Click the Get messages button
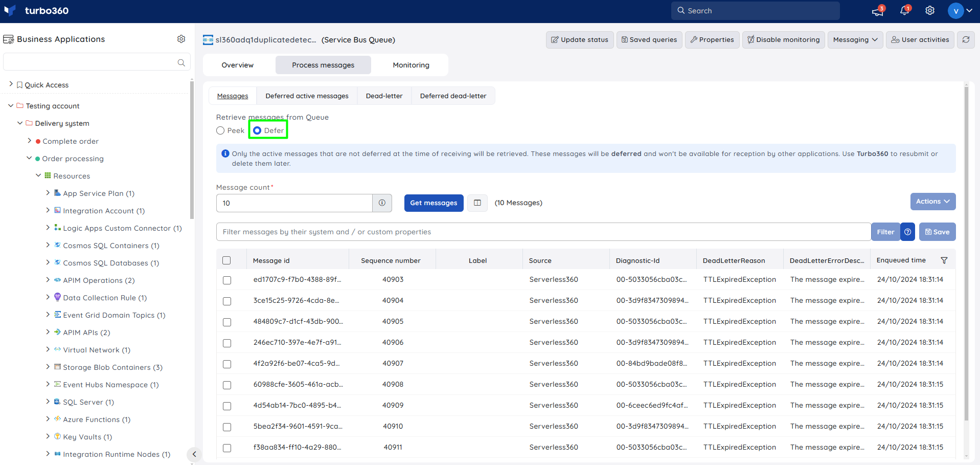 pyautogui.click(x=434, y=203)
